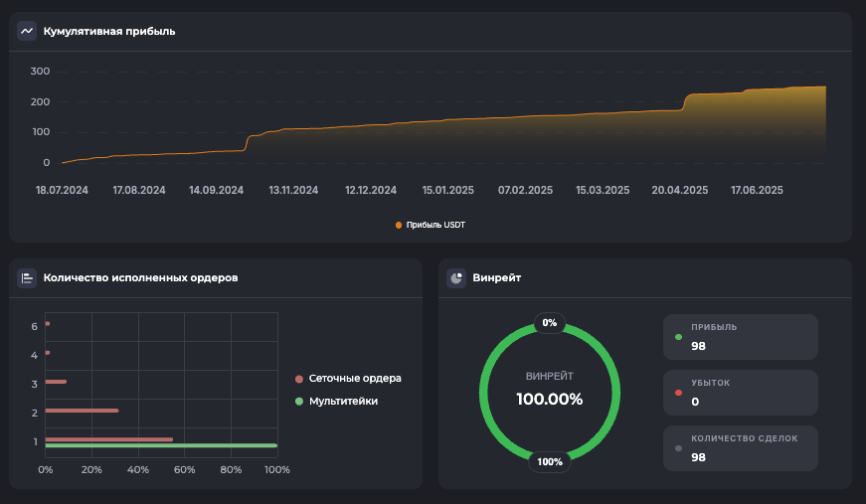Click the 100.00% value in donut center
Image resolution: width=866 pixels, height=504 pixels.
[549, 400]
